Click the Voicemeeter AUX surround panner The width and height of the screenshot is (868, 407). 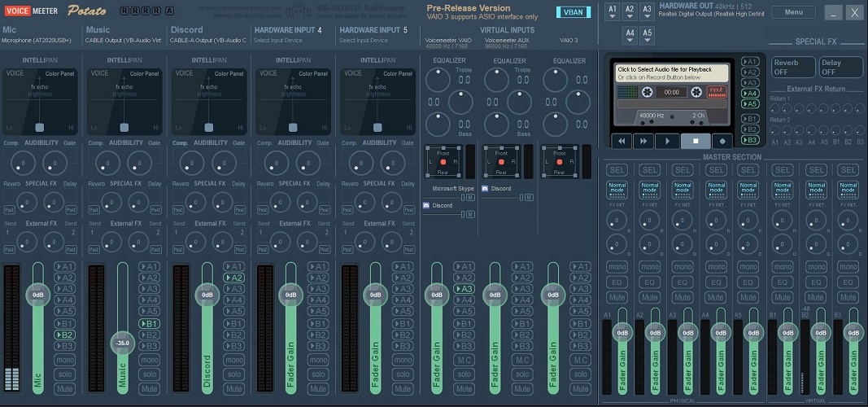(502, 162)
